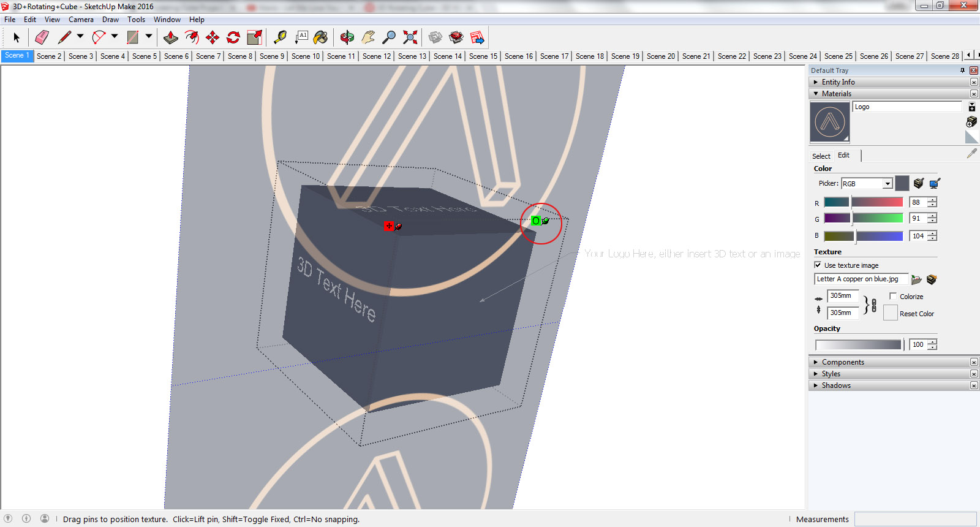Click the Opacity slider

coord(859,344)
